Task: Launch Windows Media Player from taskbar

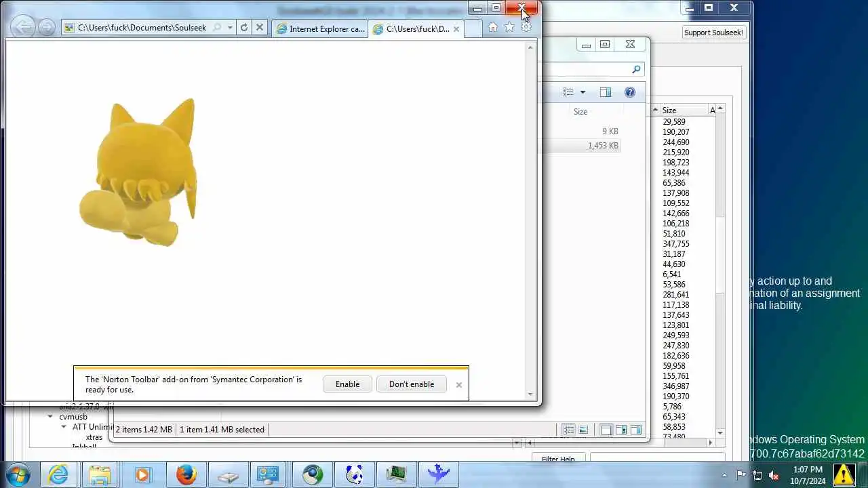Action: (142, 474)
